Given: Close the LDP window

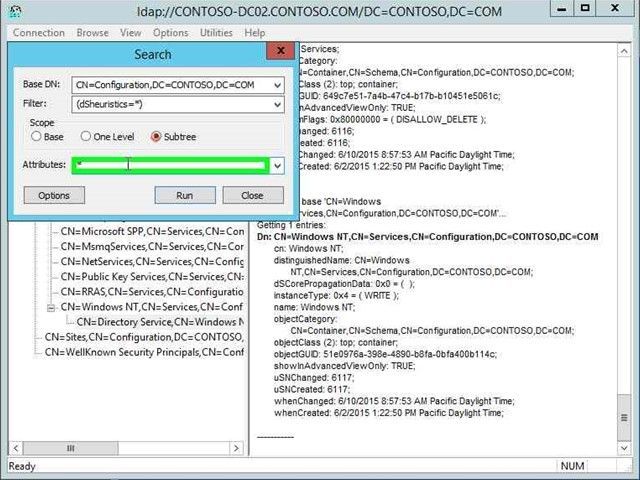Looking at the screenshot, I should click(615, 8).
